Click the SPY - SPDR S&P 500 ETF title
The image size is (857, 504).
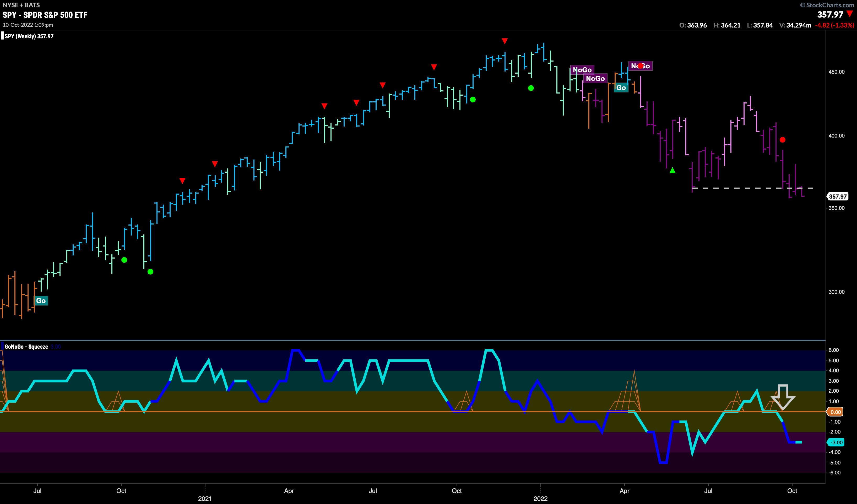[45, 15]
